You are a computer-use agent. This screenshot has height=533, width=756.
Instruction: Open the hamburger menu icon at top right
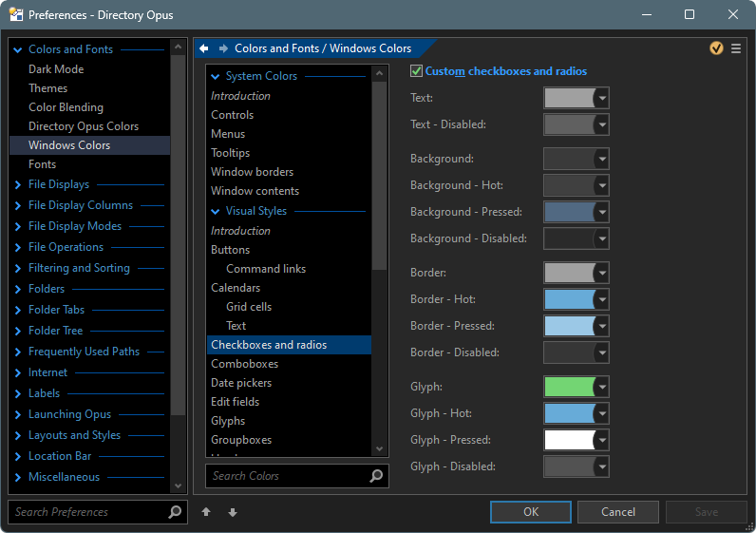(736, 48)
